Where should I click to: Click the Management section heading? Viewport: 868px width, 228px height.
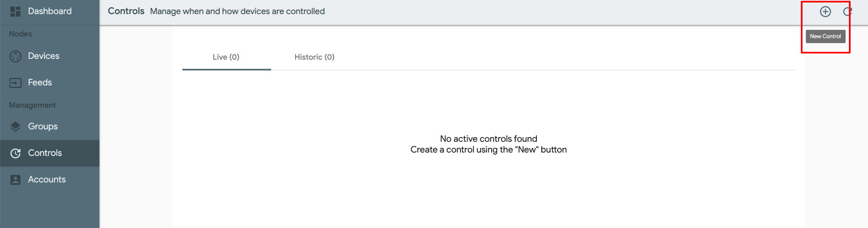(32, 105)
